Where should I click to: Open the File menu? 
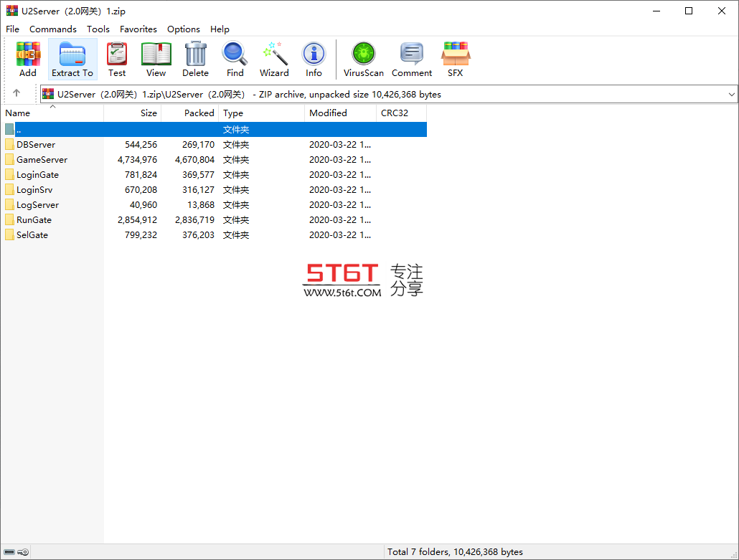[x=13, y=29]
